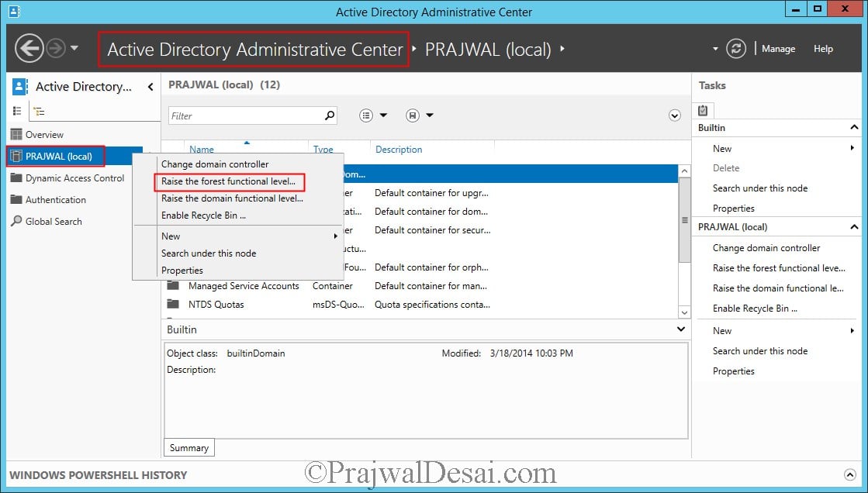
Task: Select Raise the forest functional level in context menu
Action: click(228, 181)
